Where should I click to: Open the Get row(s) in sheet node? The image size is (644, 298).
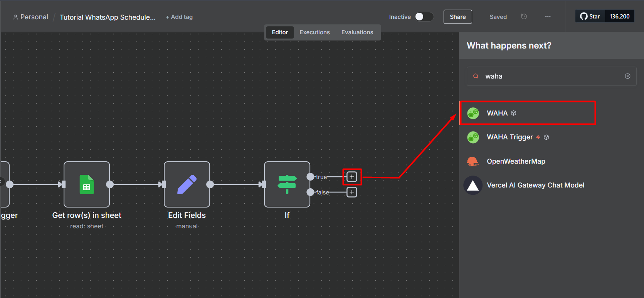click(x=87, y=184)
